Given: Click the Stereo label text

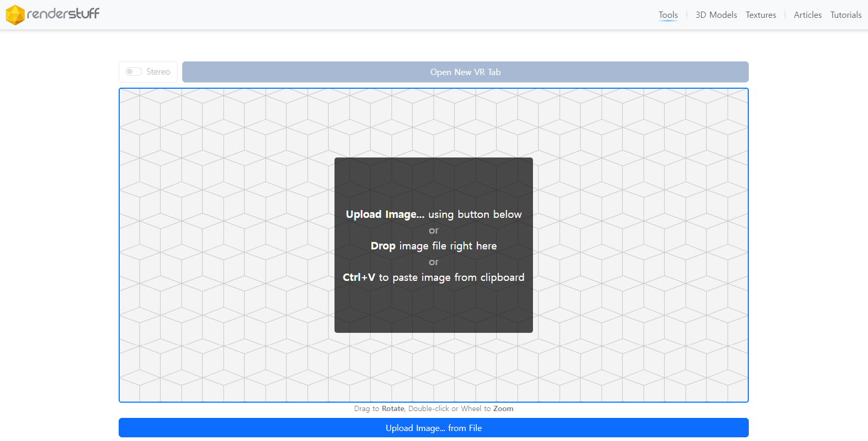Looking at the screenshot, I should pos(158,71).
